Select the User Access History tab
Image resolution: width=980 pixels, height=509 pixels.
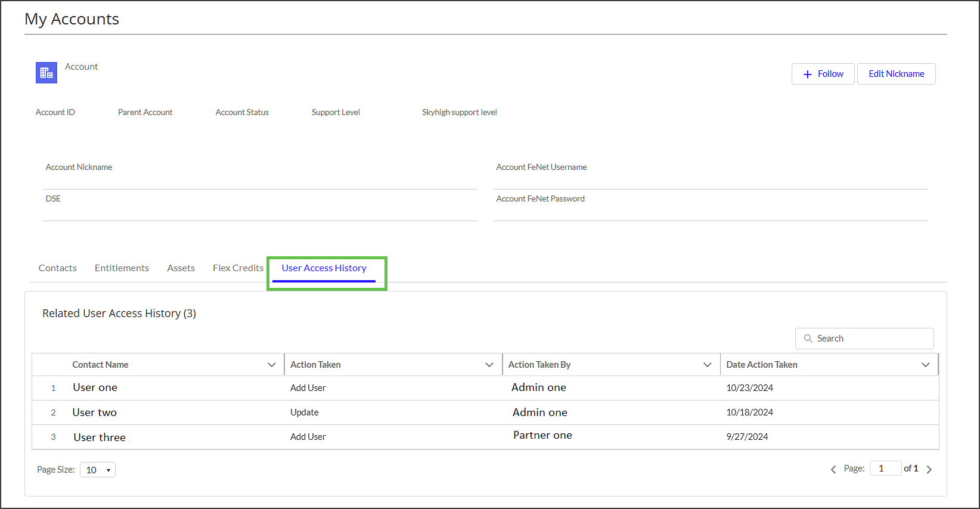point(324,268)
